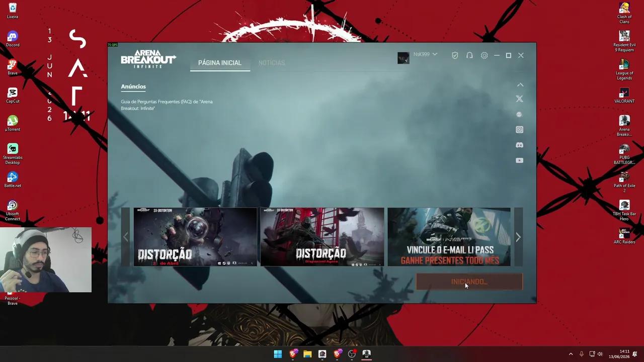
Task: Select the Brave desktop shortcut
Action: point(13,67)
